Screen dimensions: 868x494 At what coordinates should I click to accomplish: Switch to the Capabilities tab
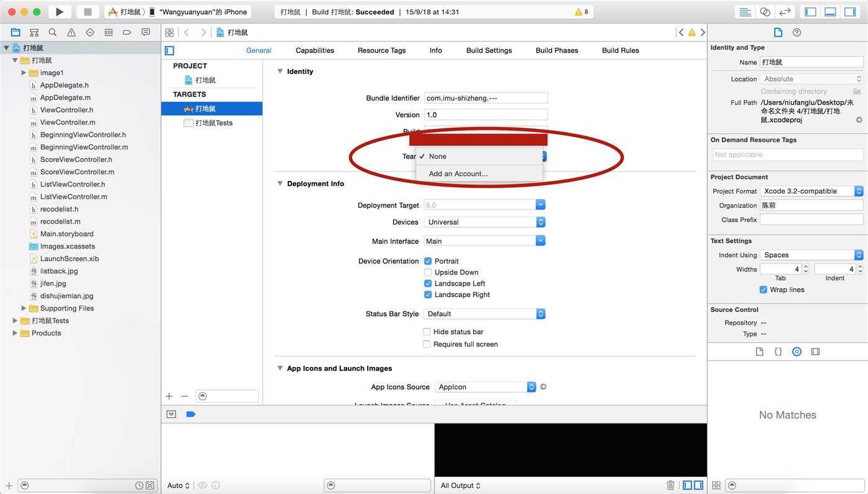(x=315, y=50)
